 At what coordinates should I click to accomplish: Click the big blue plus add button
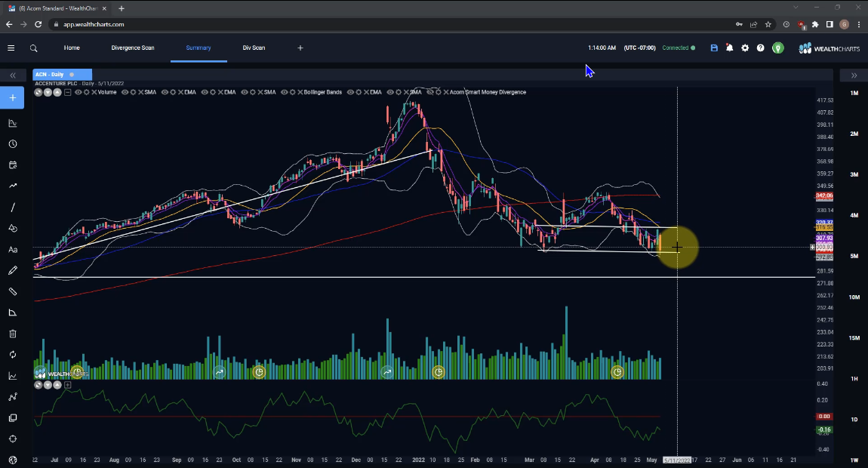(x=13, y=97)
